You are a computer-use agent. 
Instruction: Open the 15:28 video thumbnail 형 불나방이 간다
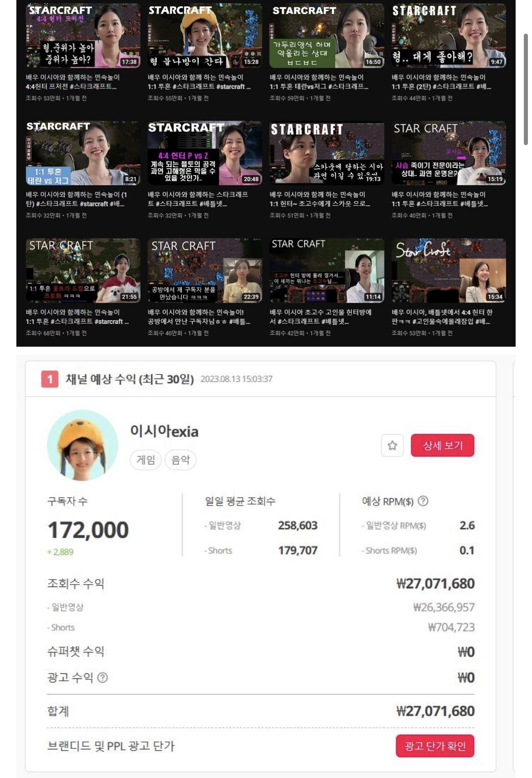click(x=204, y=35)
